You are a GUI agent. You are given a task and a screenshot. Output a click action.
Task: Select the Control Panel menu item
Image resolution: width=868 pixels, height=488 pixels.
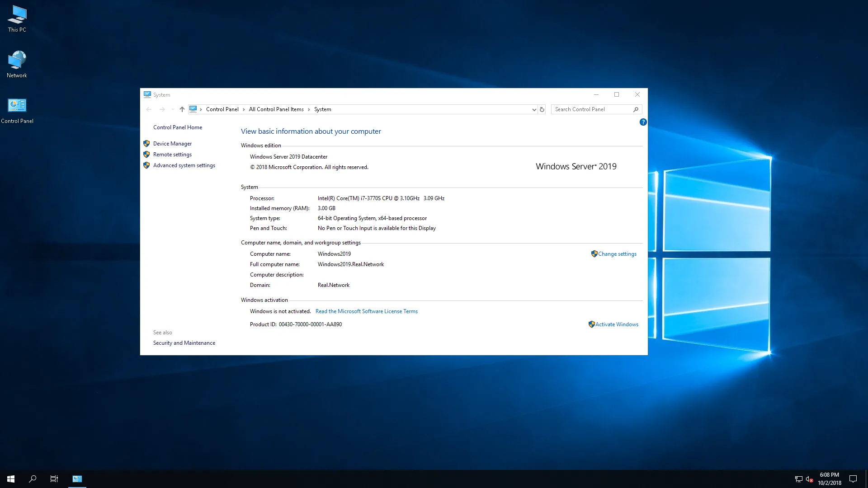pyautogui.click(x=222, y=109)
